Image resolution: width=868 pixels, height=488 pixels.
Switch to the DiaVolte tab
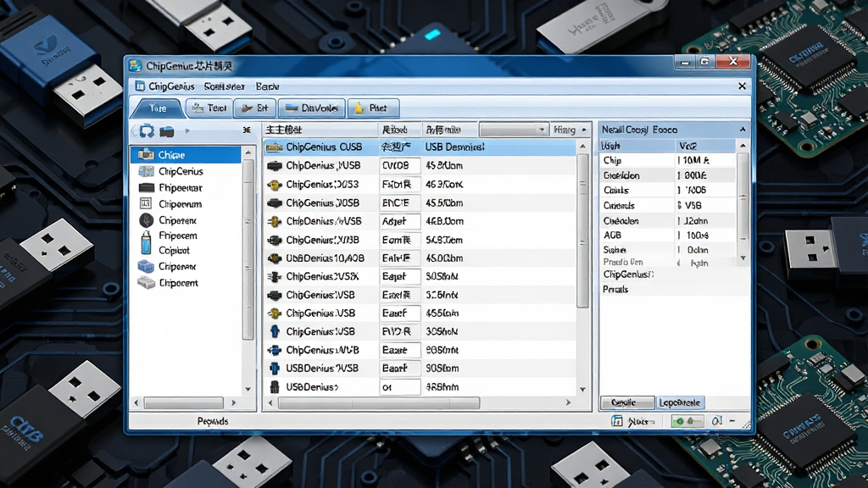point(312,108)
